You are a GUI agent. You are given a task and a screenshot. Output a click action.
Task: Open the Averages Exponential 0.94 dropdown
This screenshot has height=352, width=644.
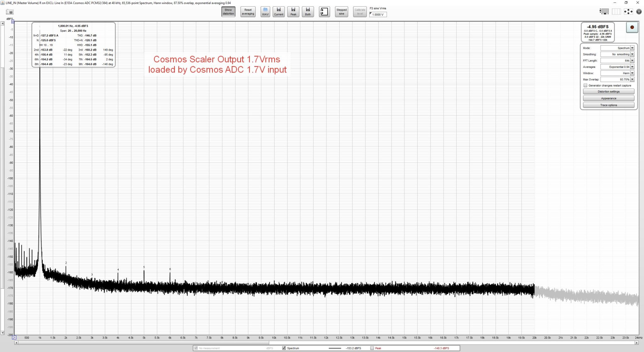point(617,67)
